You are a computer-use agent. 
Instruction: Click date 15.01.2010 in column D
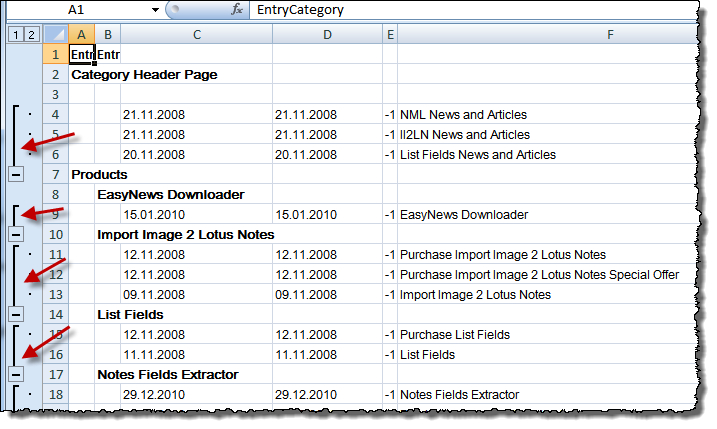(x=306, y=214)
